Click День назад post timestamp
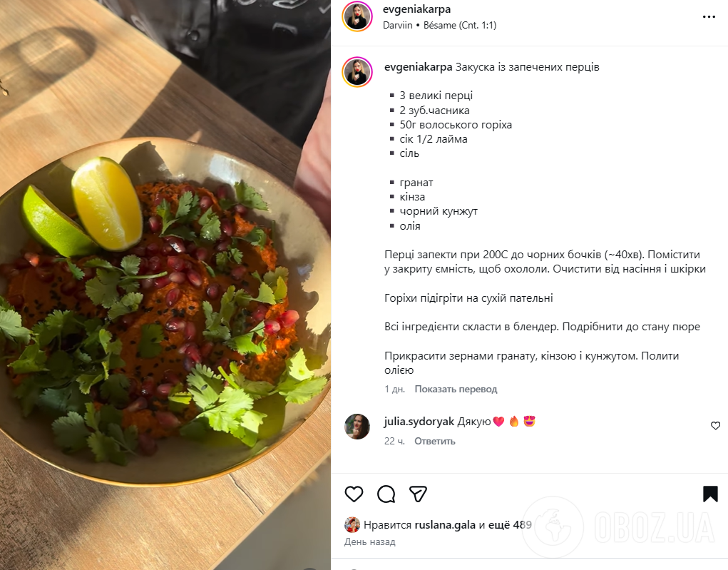The height and width of the screenshot is (570, 728). click(x=369, y=542)
